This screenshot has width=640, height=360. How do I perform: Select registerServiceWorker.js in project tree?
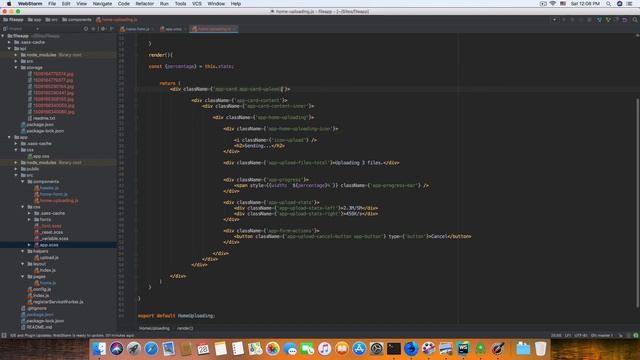tap(55, 302)
